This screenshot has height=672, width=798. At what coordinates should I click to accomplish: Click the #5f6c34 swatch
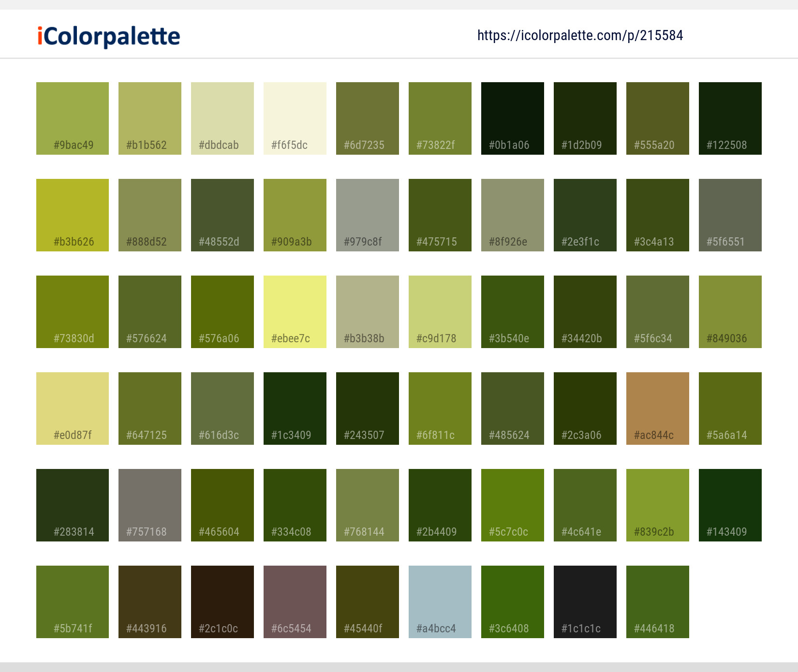point(658,312)
